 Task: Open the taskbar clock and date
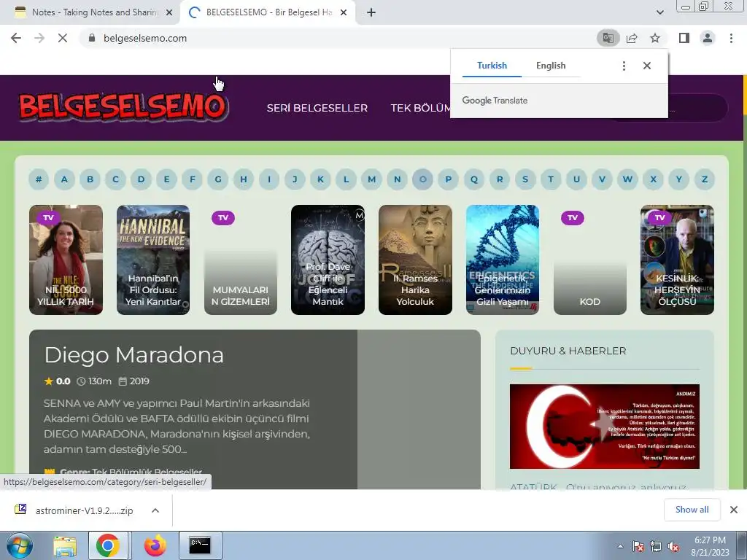(710, 546)
